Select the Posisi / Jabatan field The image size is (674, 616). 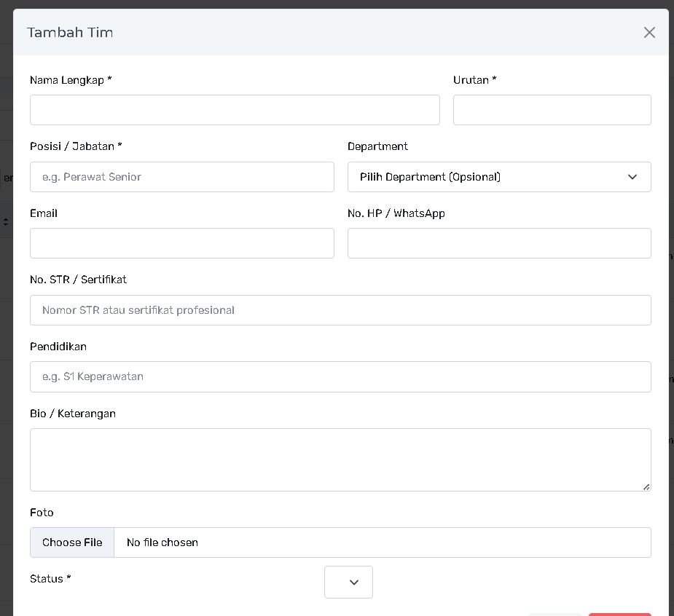[x=181, y=177]
